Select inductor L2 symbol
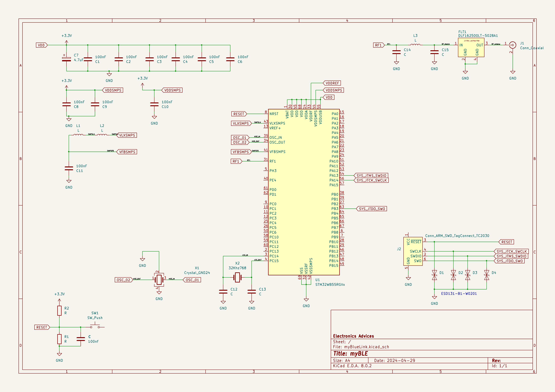The height and width of the screenshot is (392, 555). point(102,135)
